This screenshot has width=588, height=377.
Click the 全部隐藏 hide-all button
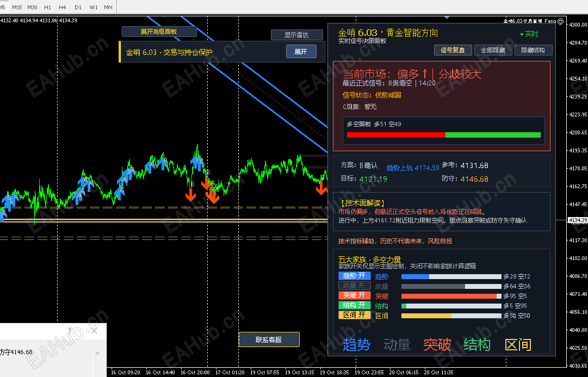[x=493, y=50]
